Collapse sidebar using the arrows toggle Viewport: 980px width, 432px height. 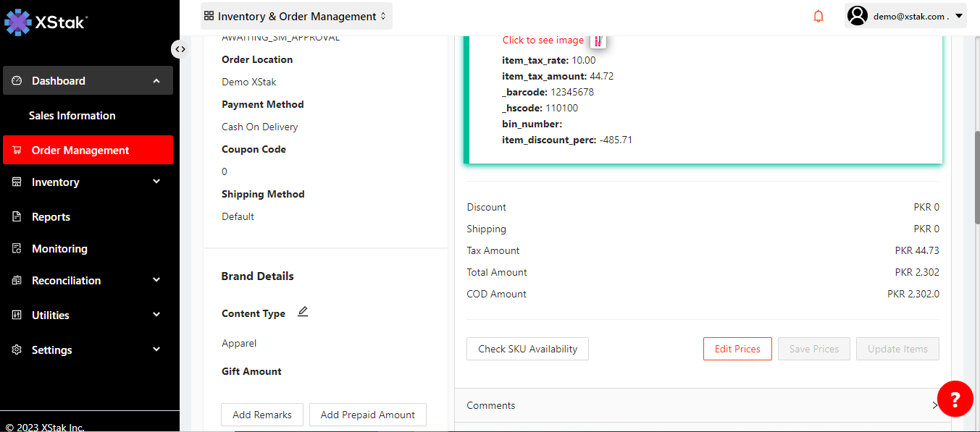tap(180, 49)
